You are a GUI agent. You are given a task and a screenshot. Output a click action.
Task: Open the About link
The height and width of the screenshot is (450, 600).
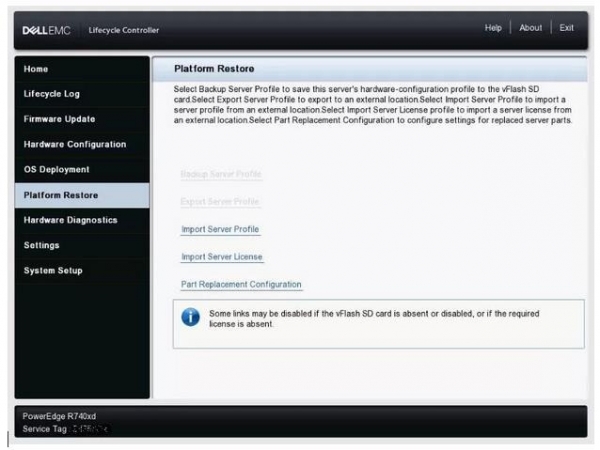530,28
